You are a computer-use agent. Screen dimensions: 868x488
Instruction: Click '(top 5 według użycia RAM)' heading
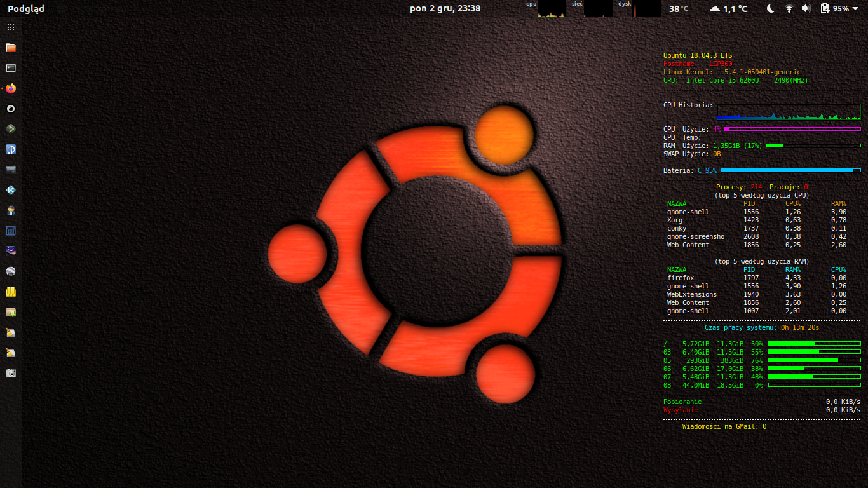pyautogui.click(x=762, y=261)
